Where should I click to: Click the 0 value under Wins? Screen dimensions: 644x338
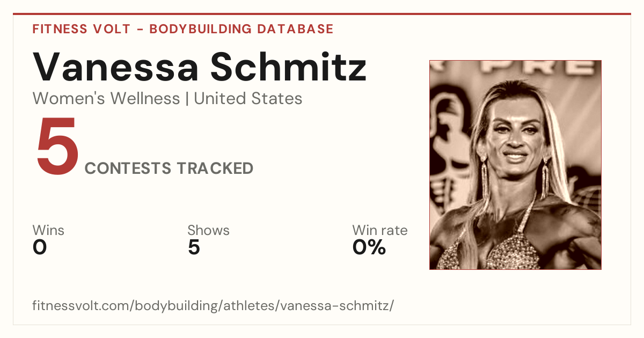click(40, 248)
